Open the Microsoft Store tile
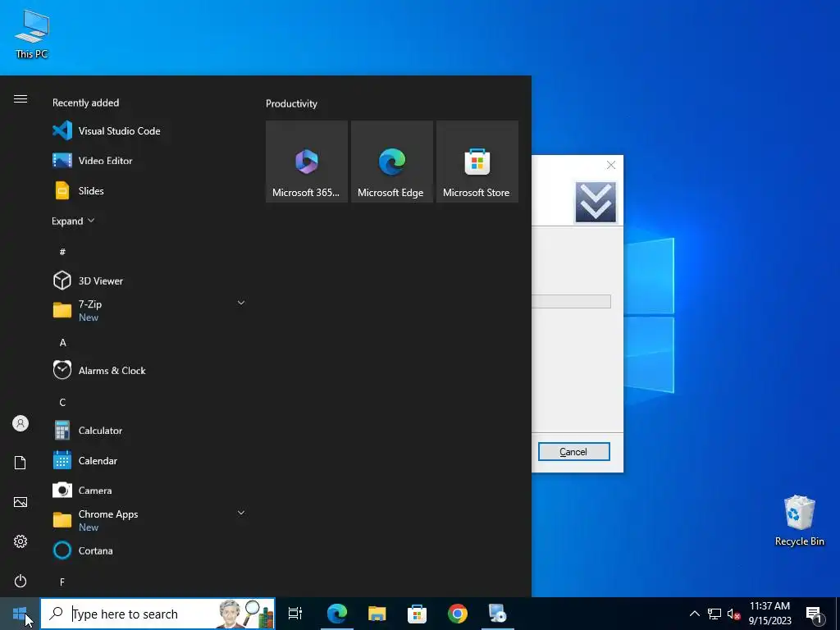This screenshot has width=840, height=630. (x=477, y=162)
